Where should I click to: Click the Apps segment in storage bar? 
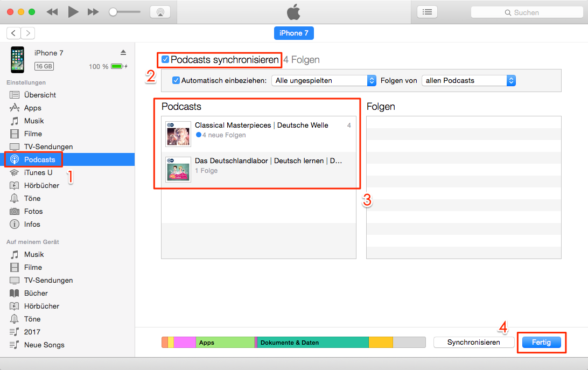click(x=226, y=342)
